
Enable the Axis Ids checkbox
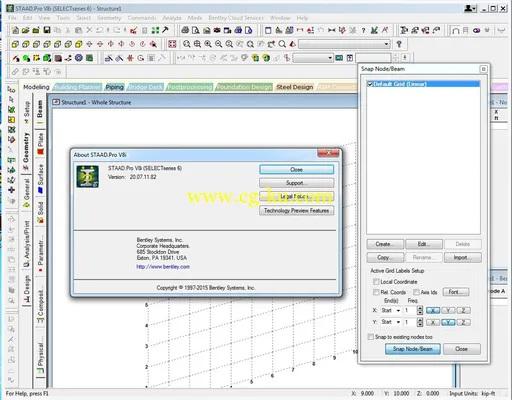tap(416, 292)
